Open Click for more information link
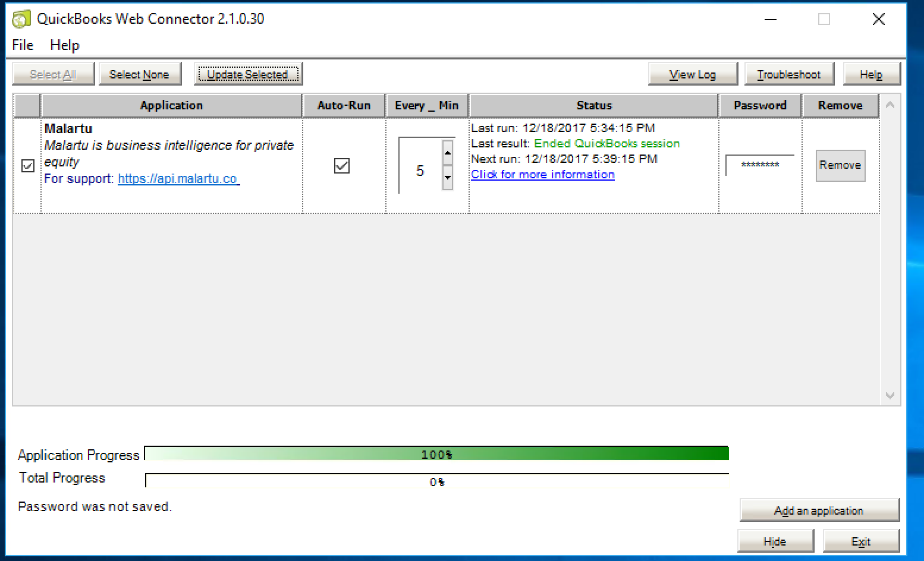 pos(543,175)
